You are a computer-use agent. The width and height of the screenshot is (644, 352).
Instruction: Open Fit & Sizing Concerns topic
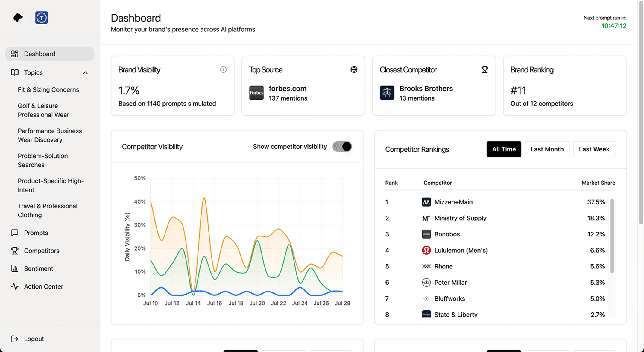click(x=48, y=89)
